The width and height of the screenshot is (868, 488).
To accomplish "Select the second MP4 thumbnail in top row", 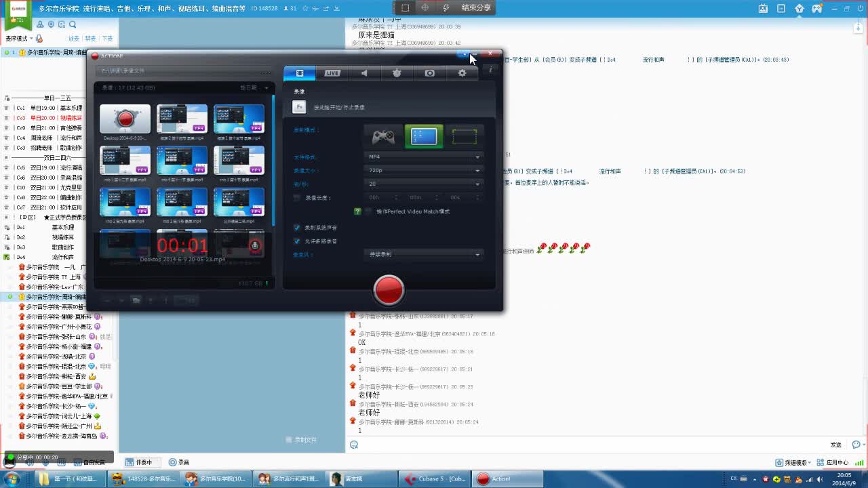I will (x=182, y=119).
